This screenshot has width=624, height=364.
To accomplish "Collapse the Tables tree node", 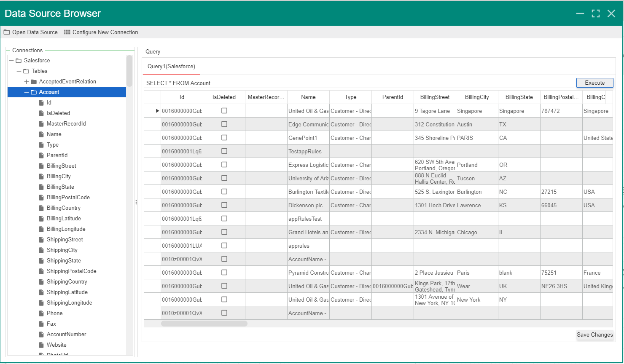I will point(19,71).
